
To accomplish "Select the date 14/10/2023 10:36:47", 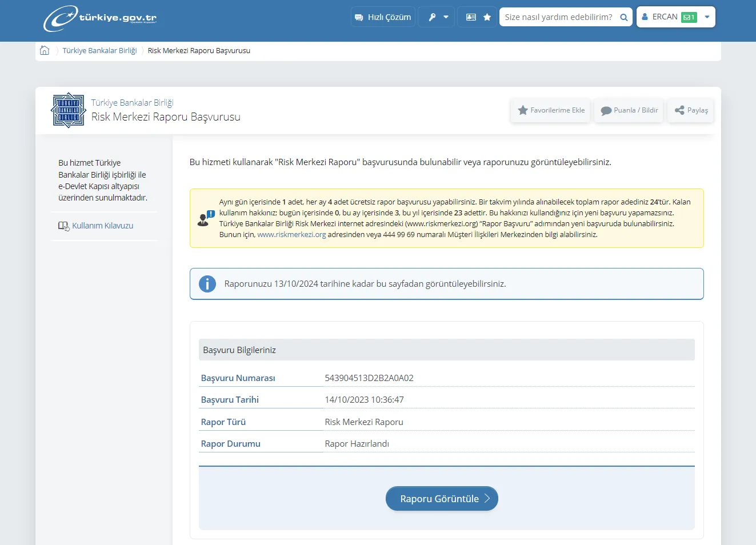I will pyautogui.click(x=365, y=400).
